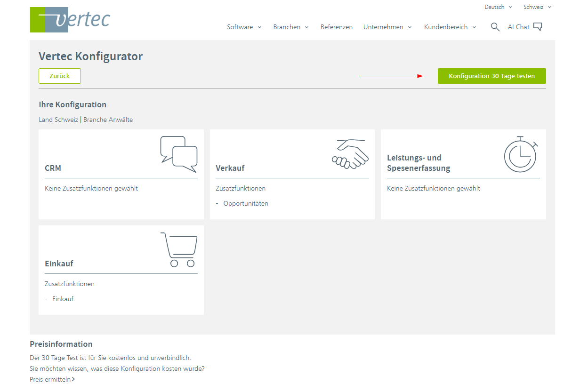The width and height of the screenshot is (588, 392).
Task: Click the Einkauf card heading
Action: point(59,264)
